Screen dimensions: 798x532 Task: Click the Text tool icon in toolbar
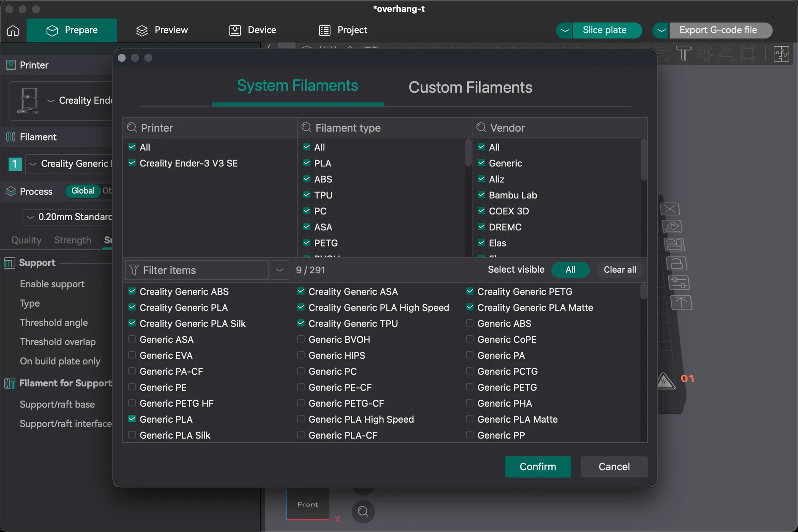(x=683, y=53)
